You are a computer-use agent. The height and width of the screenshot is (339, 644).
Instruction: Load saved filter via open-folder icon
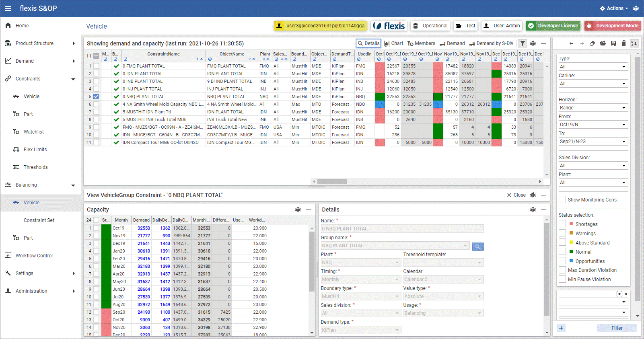click(x=603, y=43)
